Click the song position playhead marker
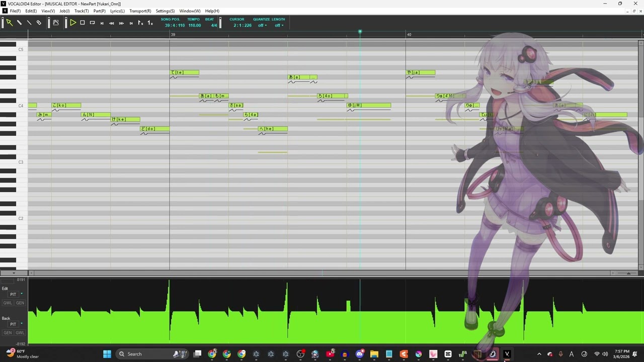The width and height of the screenshot is (644, 362). [x=360, y=32]
